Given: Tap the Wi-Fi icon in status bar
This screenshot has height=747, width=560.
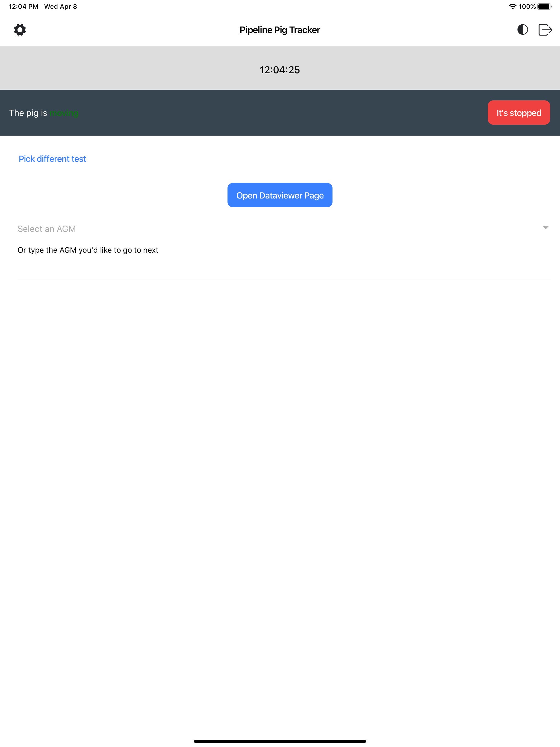Looking at the screenshot, I should pyautogui.click(x=512, y=6).
